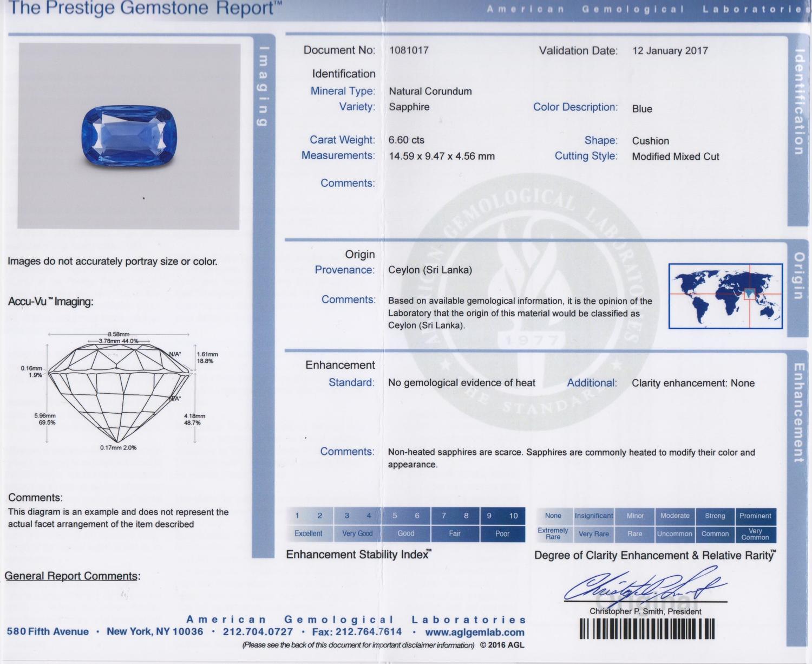Click the Extremely Rare rarity cell
Screen dimensions: 812x664
pos(553,533)
